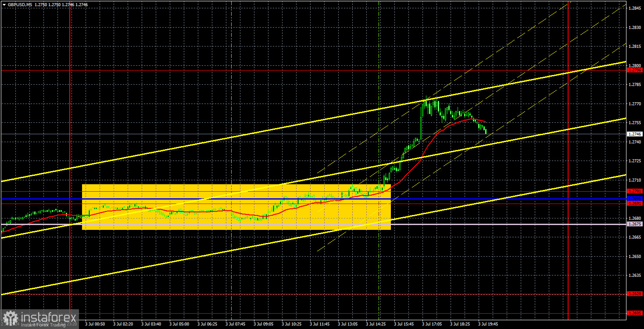
Task: Click the 3 Jul 05:00 time label
Action: (x=179, y=324)
